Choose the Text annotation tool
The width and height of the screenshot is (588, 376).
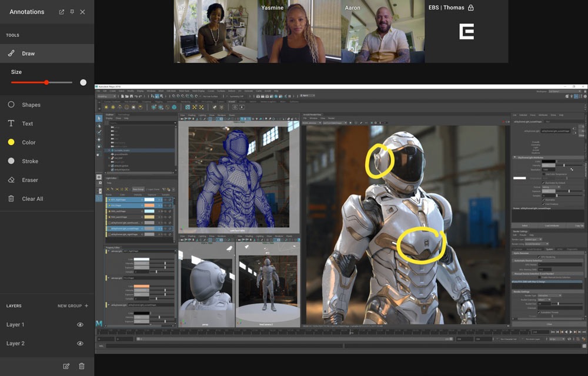pos(47,123)
